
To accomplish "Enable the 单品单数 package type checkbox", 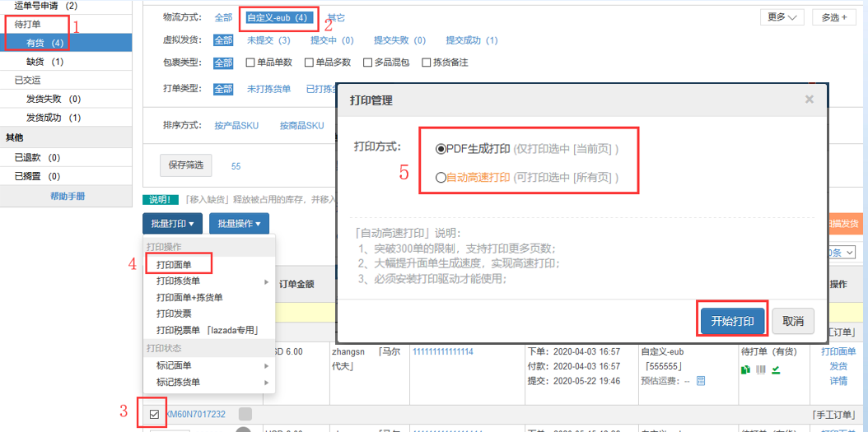I will click(x=250, y=63).
